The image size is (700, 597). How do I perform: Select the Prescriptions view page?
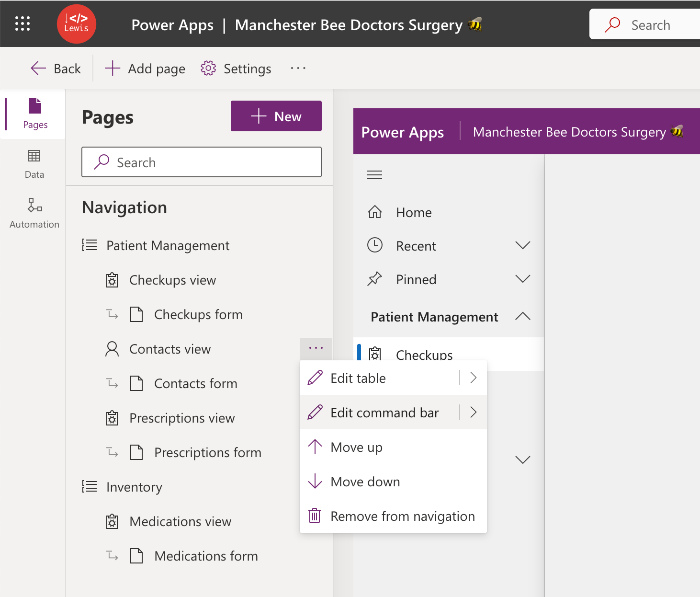[x=182, y=418]
